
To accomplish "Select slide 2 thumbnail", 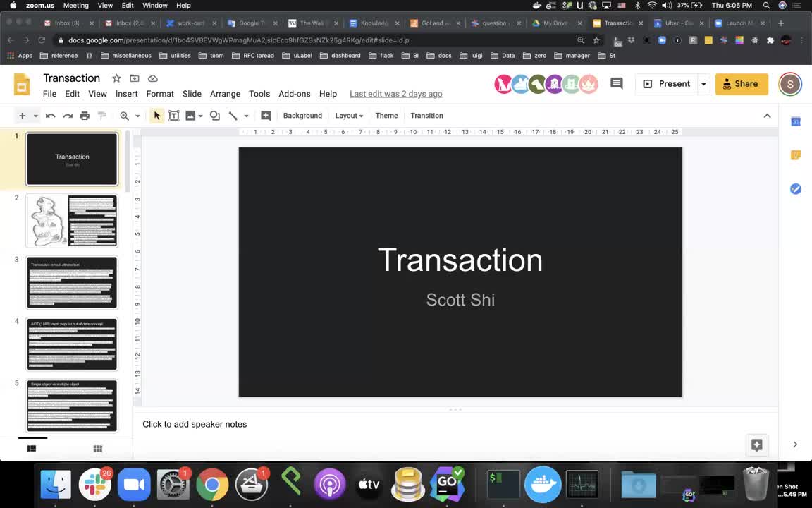I will (72, 221).
